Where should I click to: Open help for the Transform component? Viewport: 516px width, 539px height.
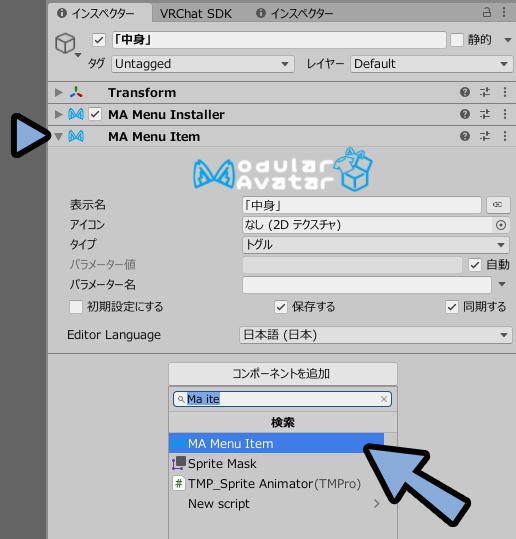click(464, 92)
